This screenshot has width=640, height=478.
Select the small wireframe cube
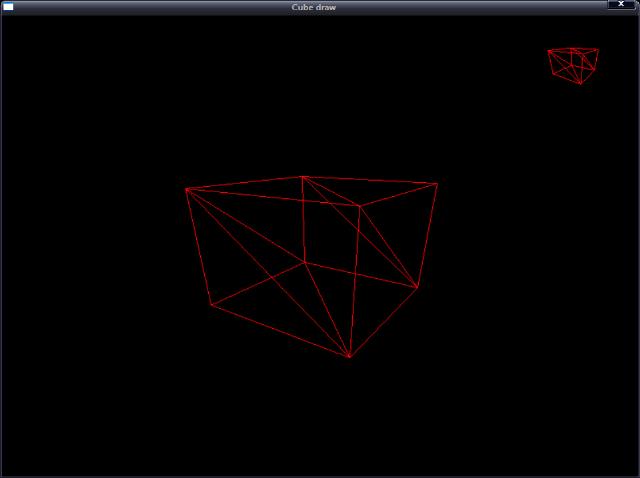pyautogui.click(x=574, y=64)
